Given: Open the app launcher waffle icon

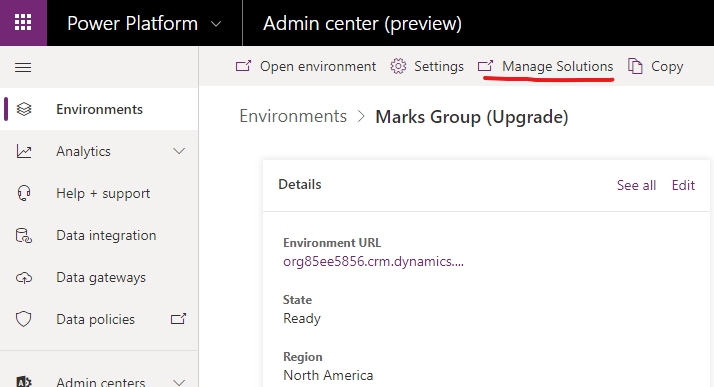Looking at the screenshot, I should 23,23.
